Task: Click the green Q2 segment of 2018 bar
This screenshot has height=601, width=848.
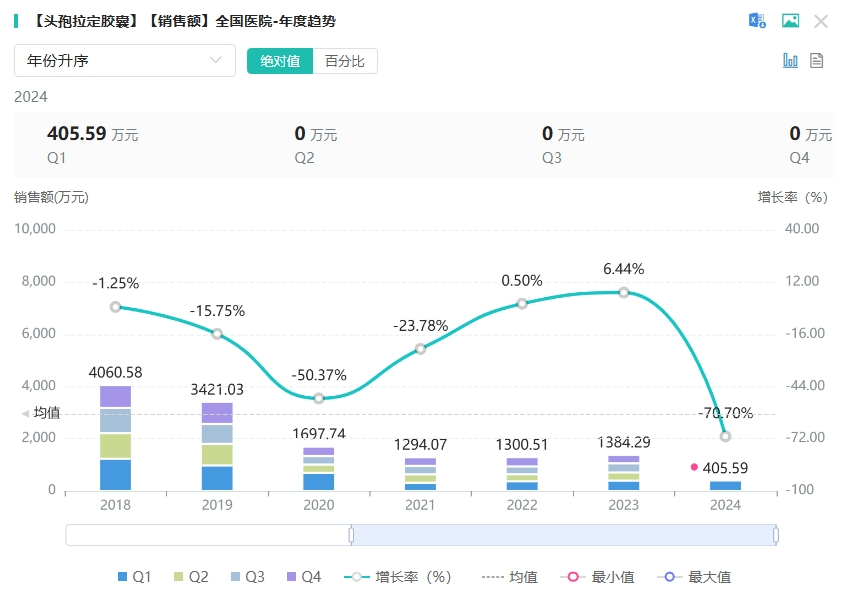Action: pos(115,446)
